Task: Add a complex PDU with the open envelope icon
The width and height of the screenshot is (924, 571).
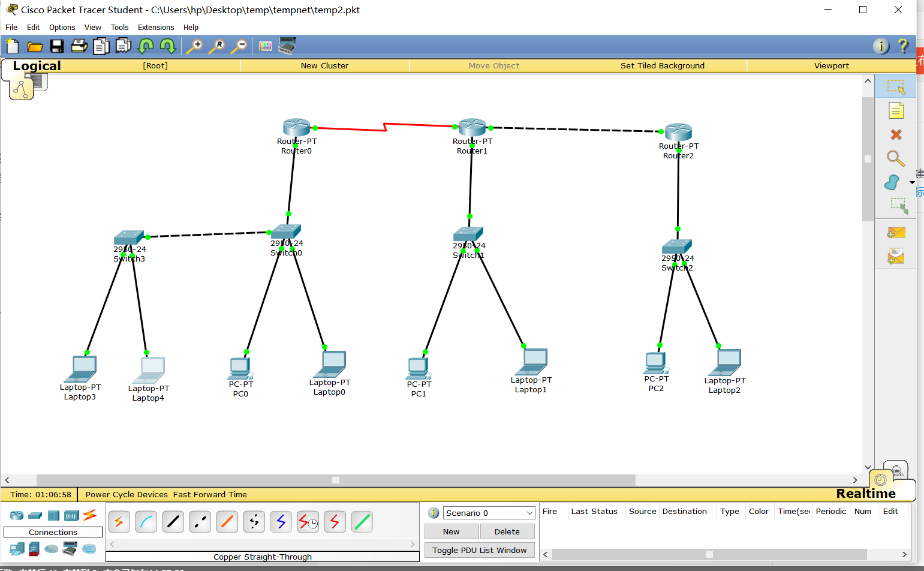Action: 896,257
